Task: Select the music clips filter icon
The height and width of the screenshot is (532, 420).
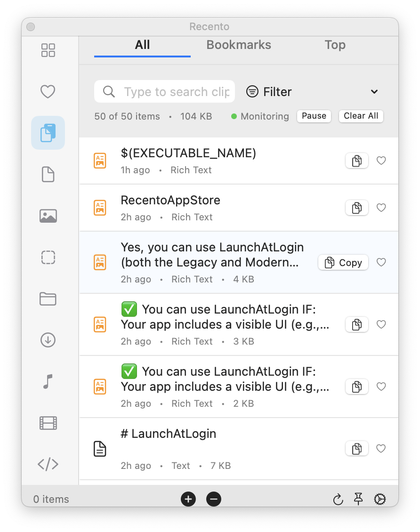Action: pos(48,381)
